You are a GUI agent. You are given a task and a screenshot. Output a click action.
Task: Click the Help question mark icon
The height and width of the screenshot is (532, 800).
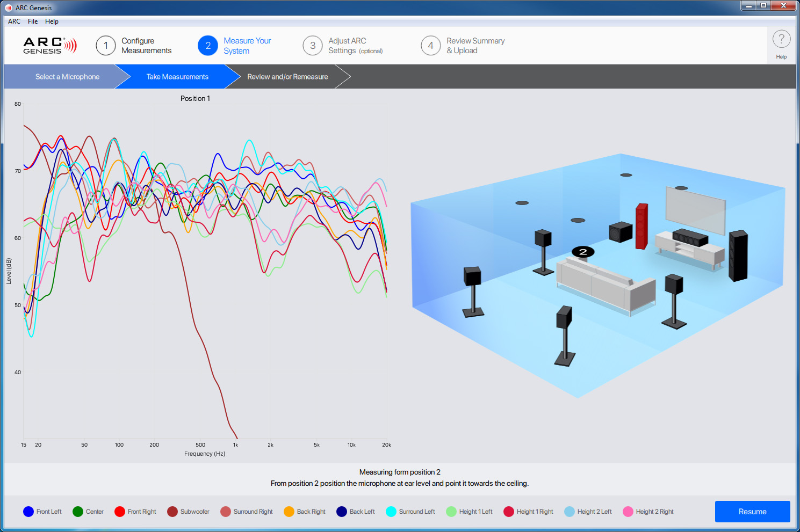[781, 39]
